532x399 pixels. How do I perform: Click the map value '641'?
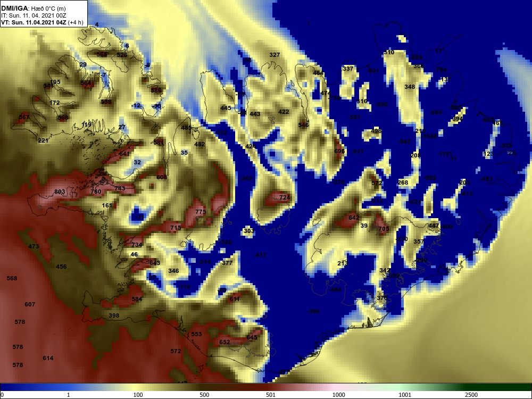click(124, 154)
